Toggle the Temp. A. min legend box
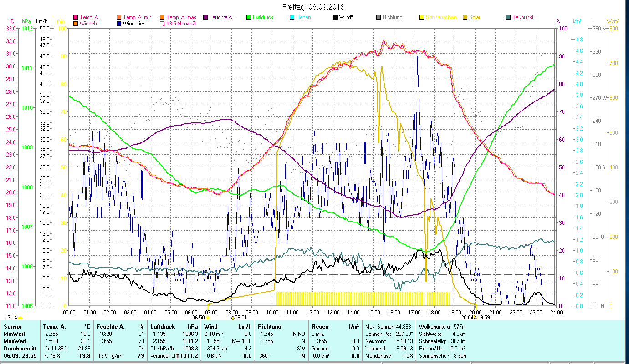 [119, 17]
